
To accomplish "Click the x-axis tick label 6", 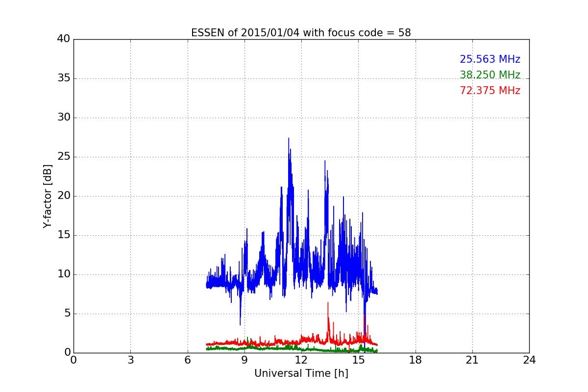I will pos(187,360).
